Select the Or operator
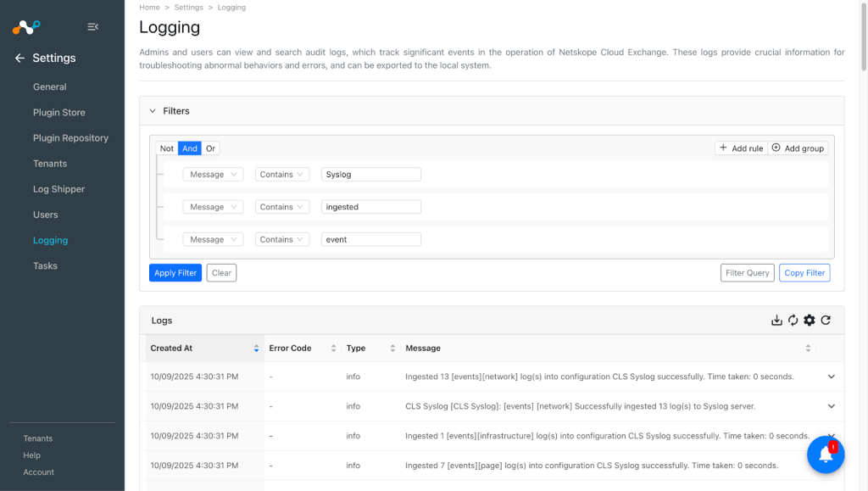This screenshot has width=868, height=491. (210, 148)
